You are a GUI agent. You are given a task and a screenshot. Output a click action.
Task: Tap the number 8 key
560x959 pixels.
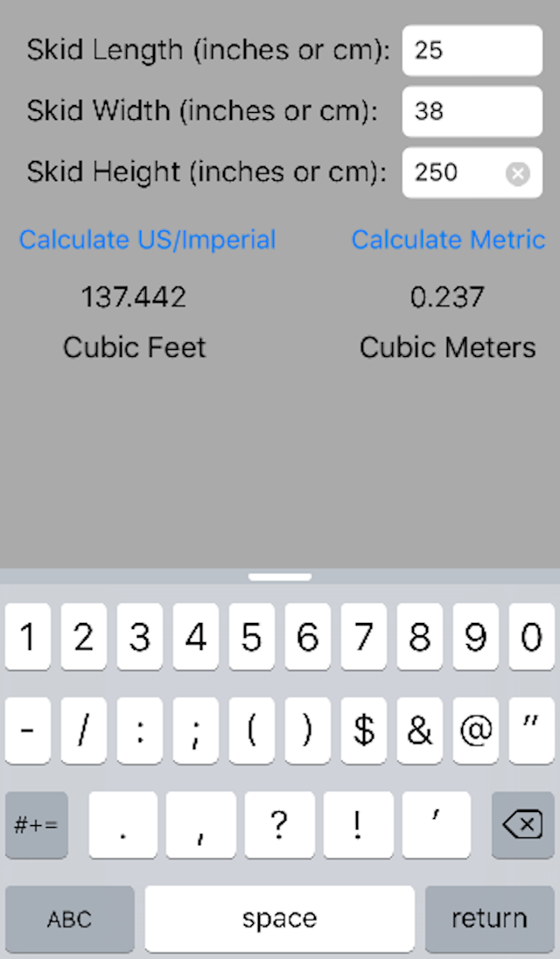[419, 637]
